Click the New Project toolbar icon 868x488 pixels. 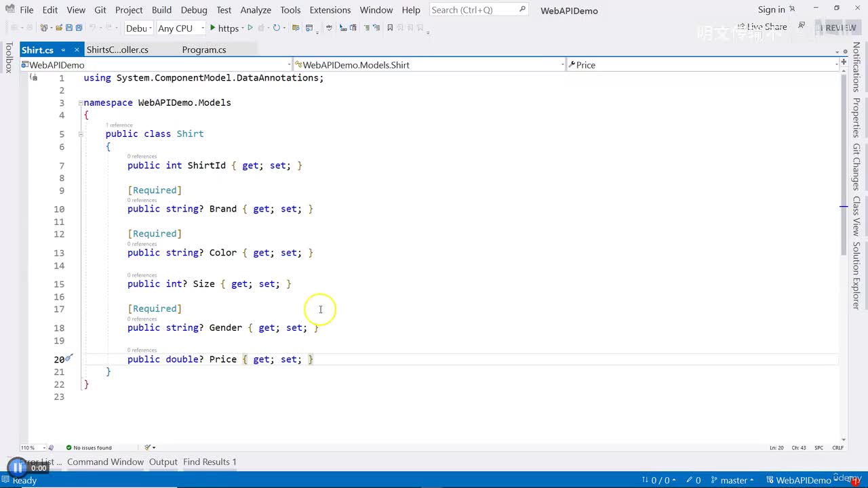click(45, 28)
